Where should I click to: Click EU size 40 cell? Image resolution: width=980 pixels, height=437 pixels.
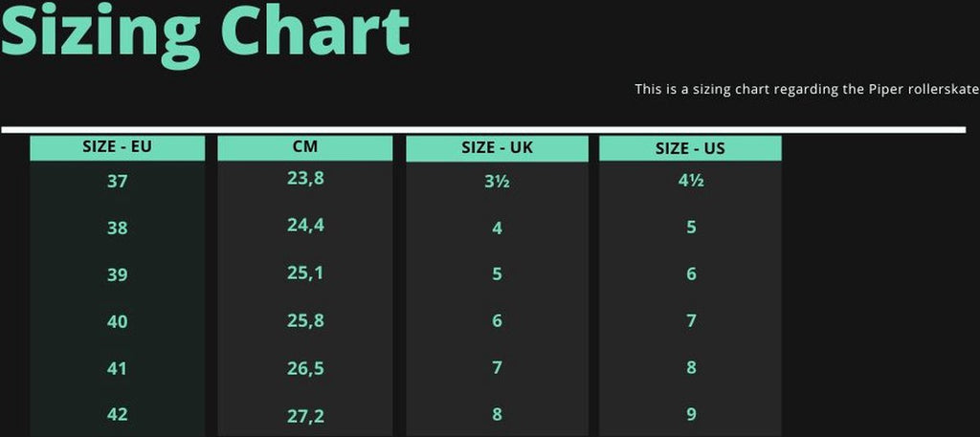[118, 321]
